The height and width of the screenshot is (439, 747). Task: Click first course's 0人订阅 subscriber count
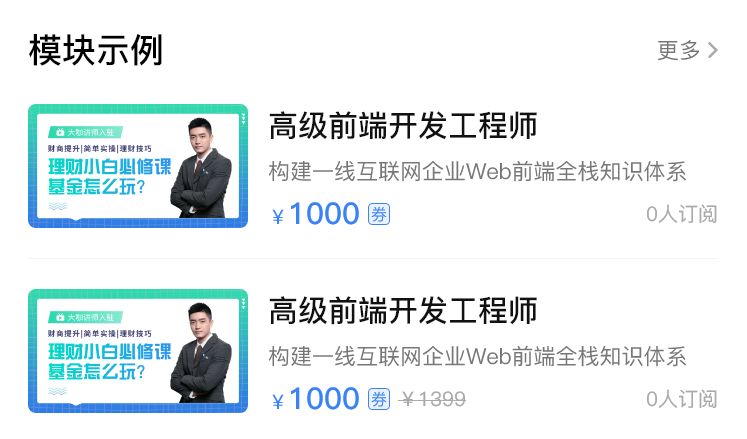(682, 214)
